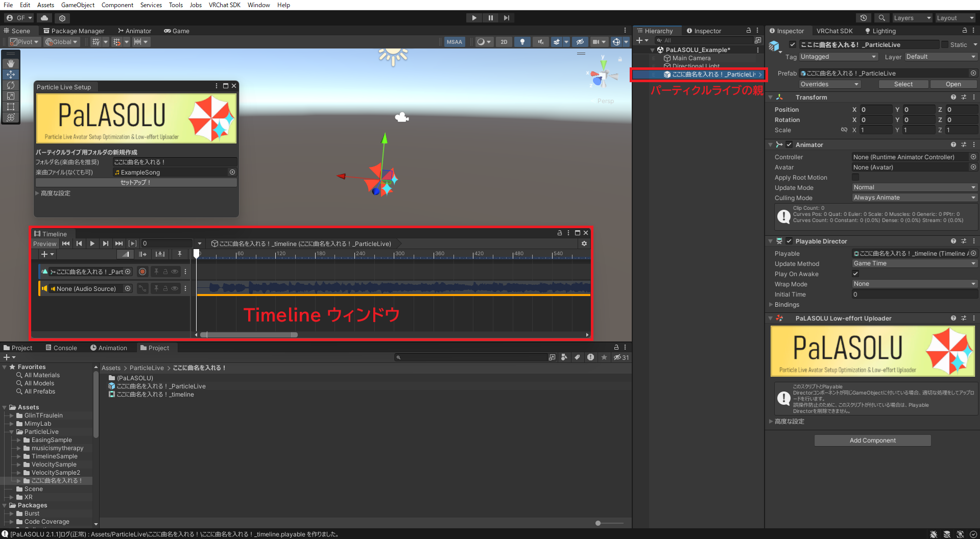Image resolution: width=980 pixels, height=539 pixels.
Task: Click the Add Component button in the Inspector
Action: click(x=872, y=440)
